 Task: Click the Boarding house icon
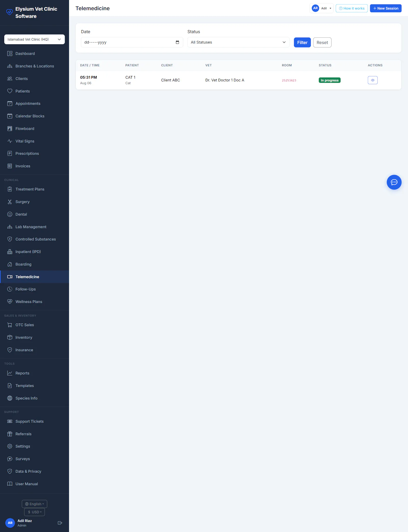(10, 264)
